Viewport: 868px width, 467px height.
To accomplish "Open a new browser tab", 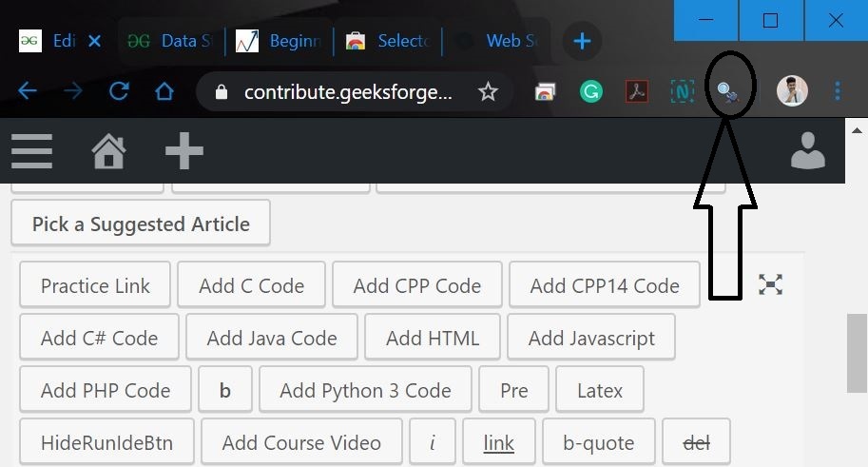I will coord(582,41).
